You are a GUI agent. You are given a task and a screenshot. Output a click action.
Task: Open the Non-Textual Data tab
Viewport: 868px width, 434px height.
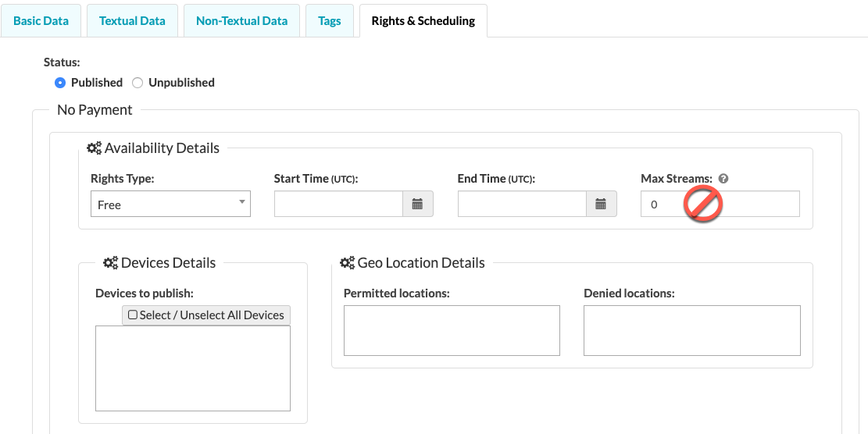242,21
